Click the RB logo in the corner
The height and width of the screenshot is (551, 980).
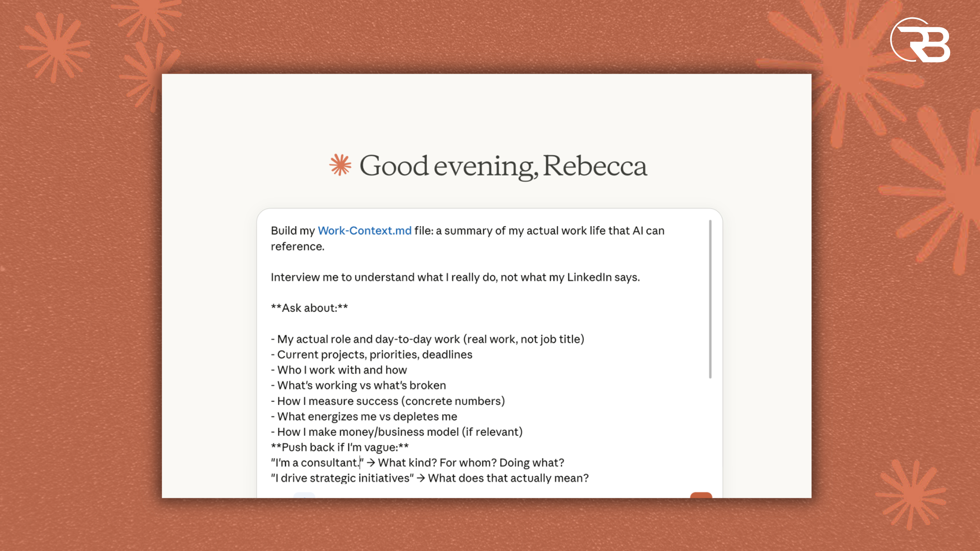point(920,40)
